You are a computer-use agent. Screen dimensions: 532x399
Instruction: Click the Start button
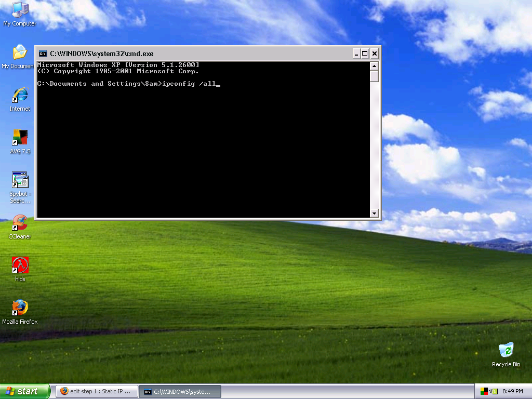25,391
